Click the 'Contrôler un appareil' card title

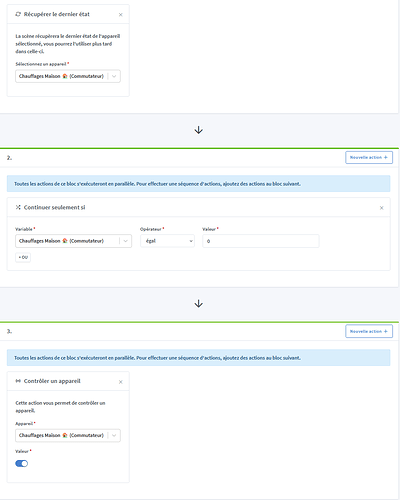(52, 381)
